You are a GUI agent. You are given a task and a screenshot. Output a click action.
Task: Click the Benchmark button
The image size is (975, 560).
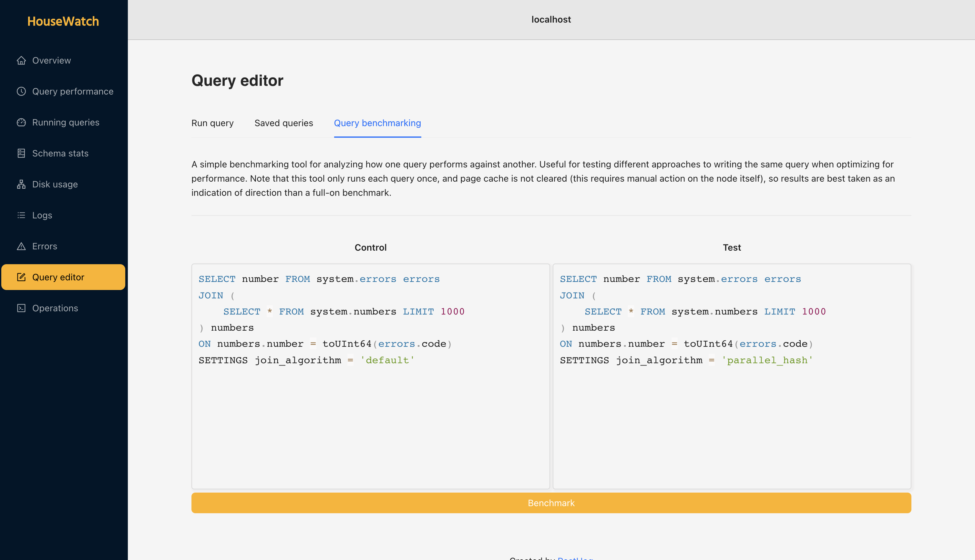[x=551, y=503]
